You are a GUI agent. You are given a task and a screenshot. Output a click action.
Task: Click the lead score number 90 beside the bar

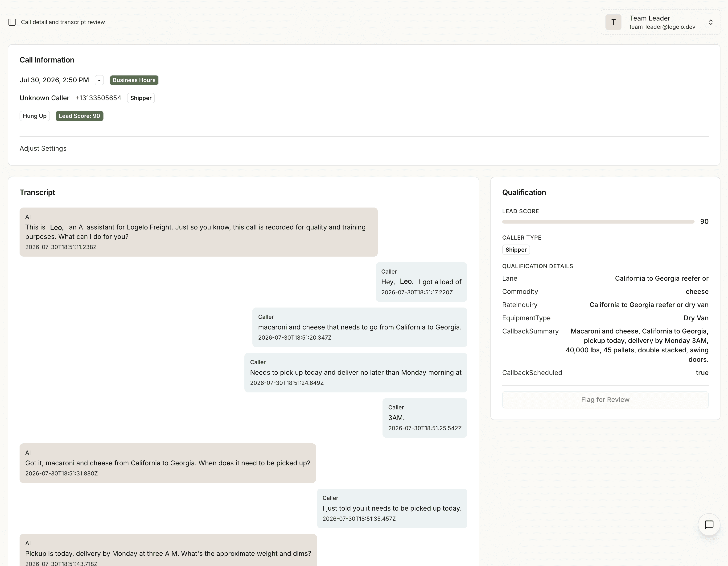(x=704, y=222)
